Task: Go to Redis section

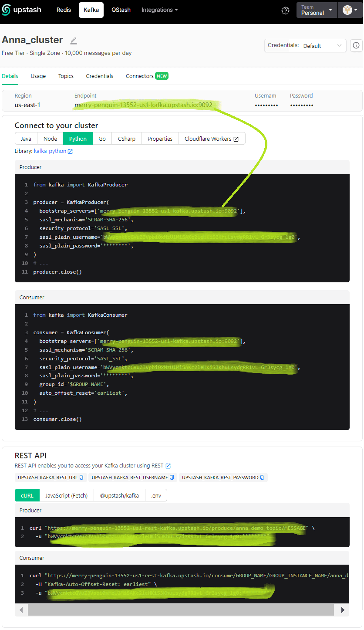Action: coord(64,10)
